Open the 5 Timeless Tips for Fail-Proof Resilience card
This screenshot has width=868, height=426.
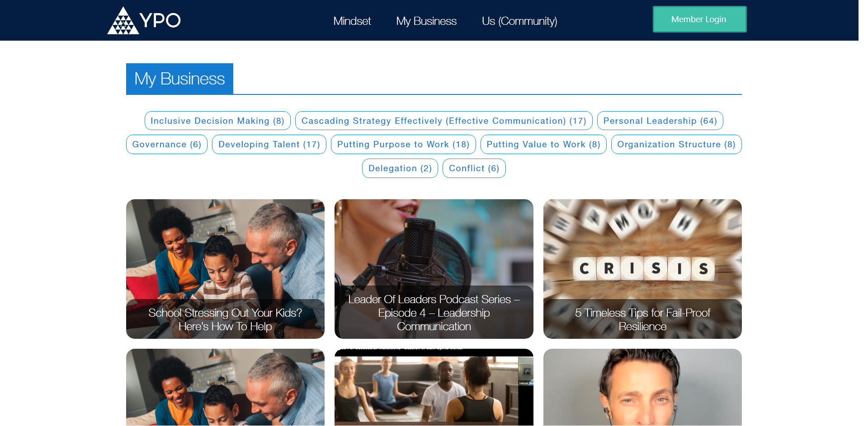pos(642,269)
